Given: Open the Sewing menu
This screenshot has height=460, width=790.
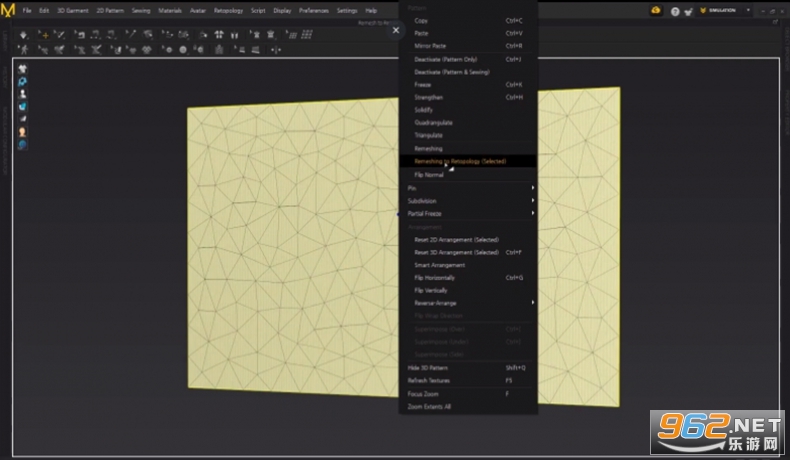Looking at the screenshot, I should (141, 11).
